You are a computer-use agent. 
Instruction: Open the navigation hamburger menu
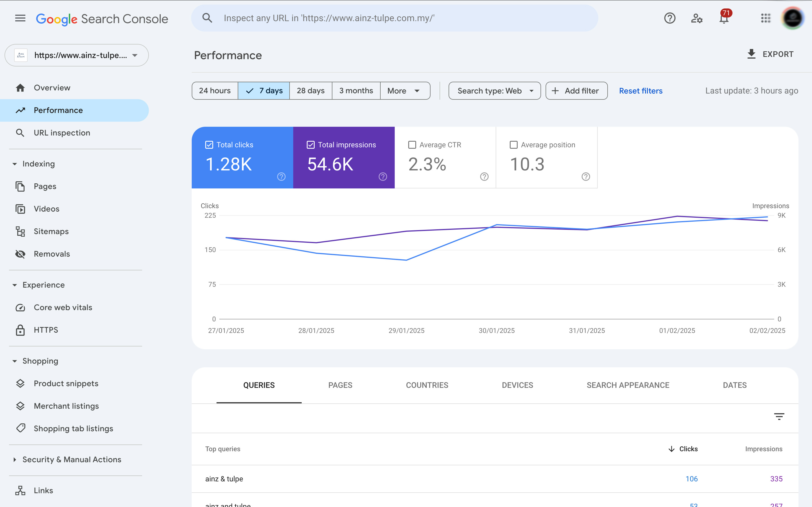(x=20, y=18)
